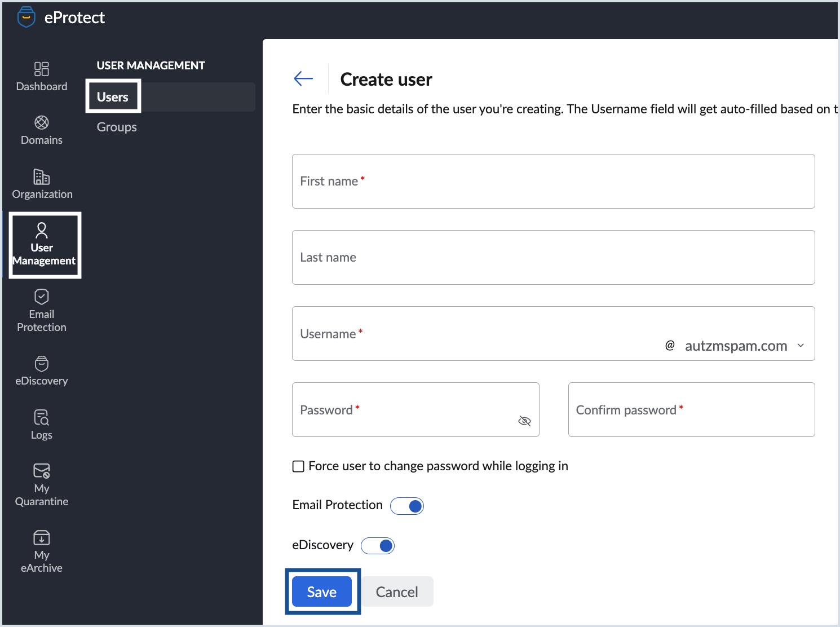Focus the Confirm password input field
This screenshot has height=627, width=840.
(x=692, y=410)
